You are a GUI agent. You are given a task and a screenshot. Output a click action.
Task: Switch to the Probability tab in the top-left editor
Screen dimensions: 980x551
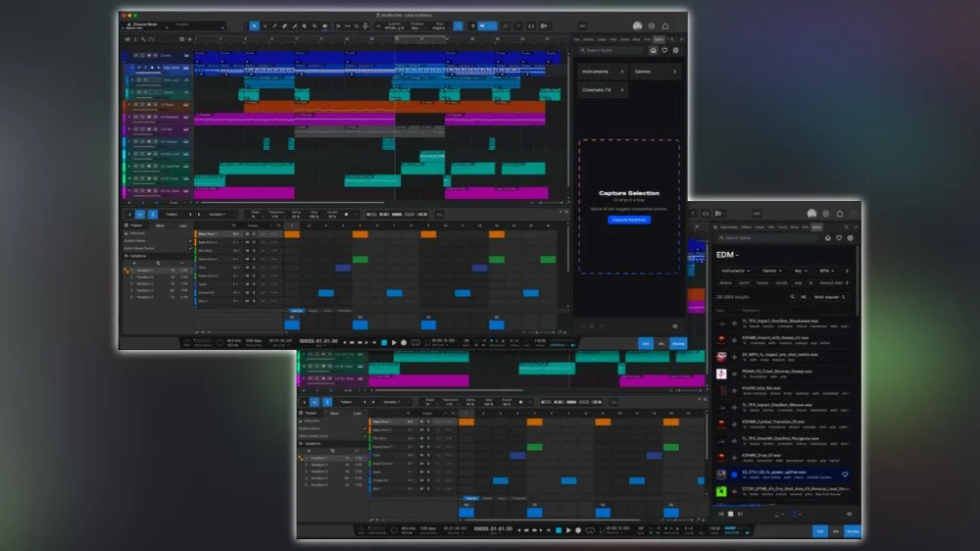pos(344,310)
